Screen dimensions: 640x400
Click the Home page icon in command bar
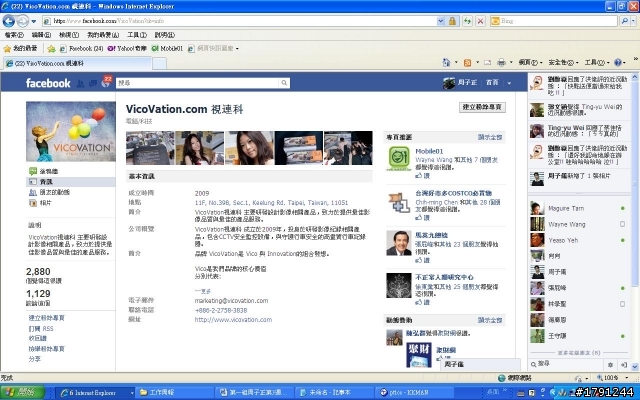pos(447,62)
